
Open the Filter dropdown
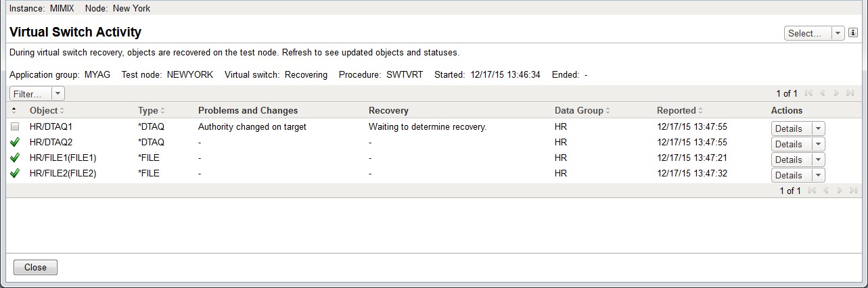click(x=37, y=94)
